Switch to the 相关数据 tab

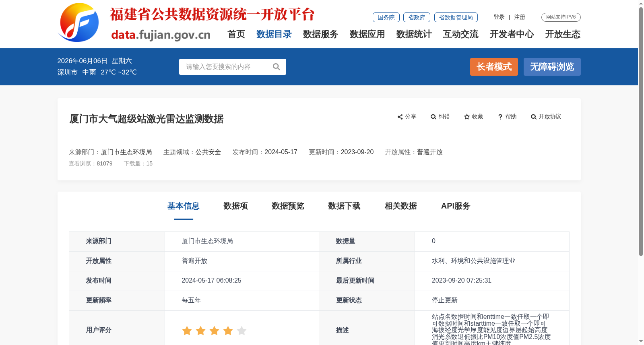tap(401, 206)
